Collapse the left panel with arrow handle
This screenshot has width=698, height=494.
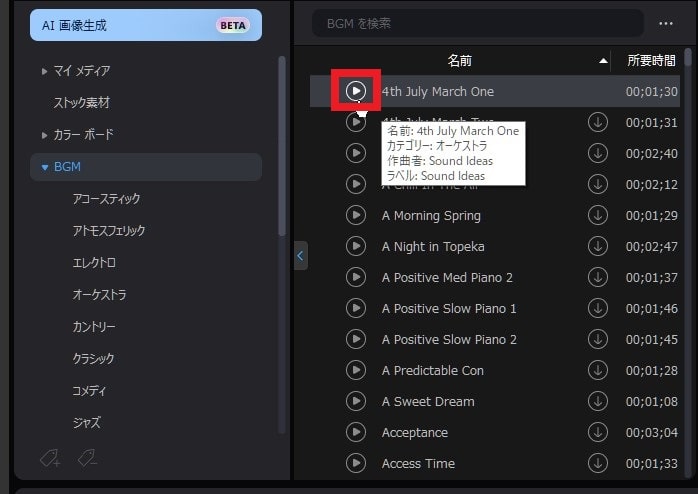coord(301,255)
